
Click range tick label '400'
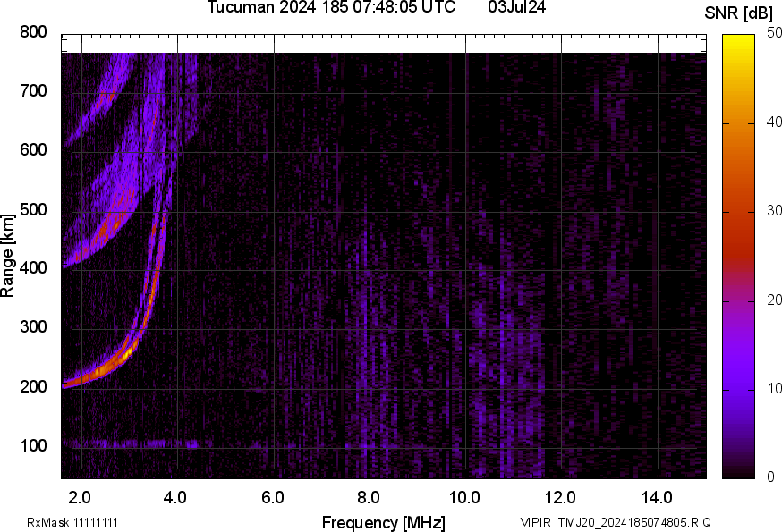tap(33, 268)
